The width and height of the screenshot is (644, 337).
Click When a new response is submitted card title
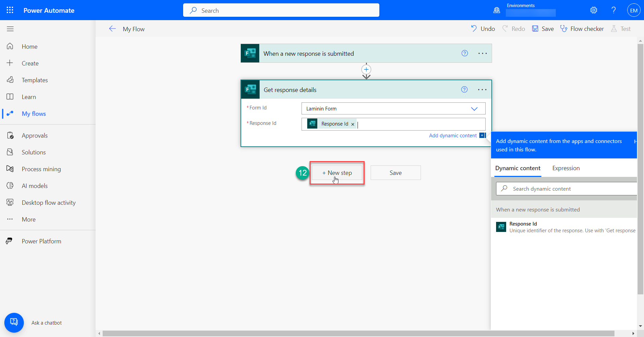pos(309,53)
